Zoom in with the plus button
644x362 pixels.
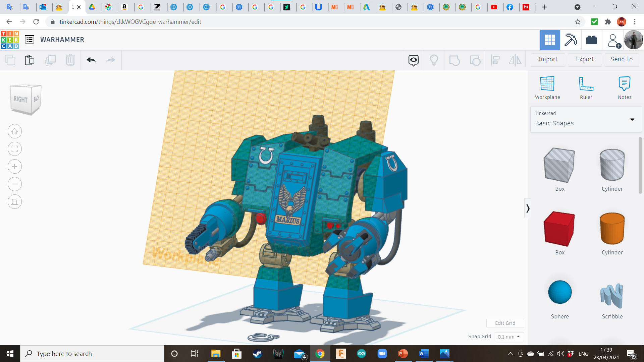15,167
